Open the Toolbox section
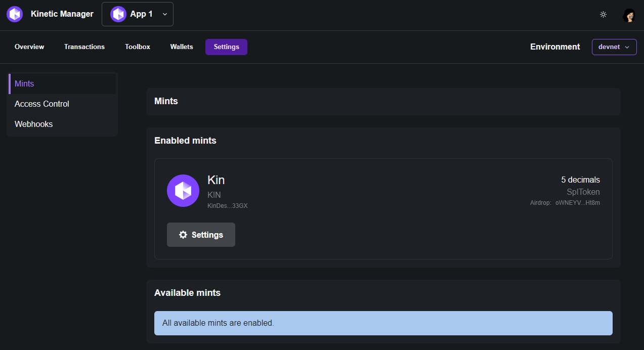 137,47
